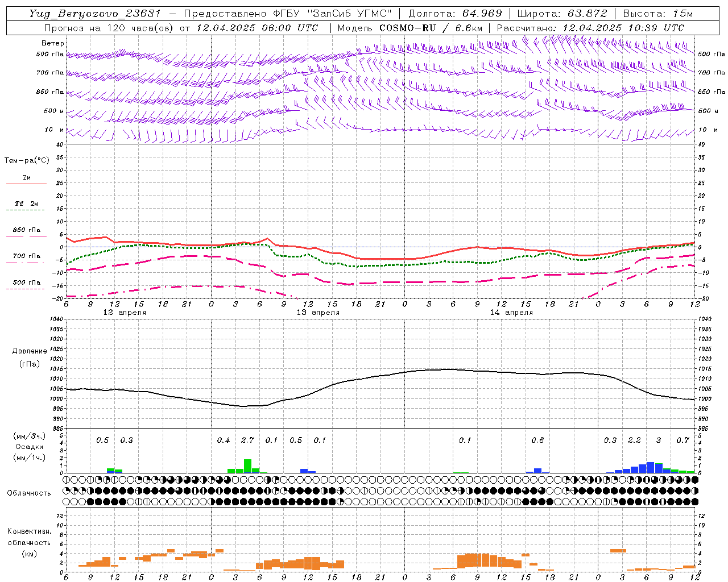Click the Долгота: 64.969 header field
The width and height of the screenshot is (728, 582).
point(455,14)
